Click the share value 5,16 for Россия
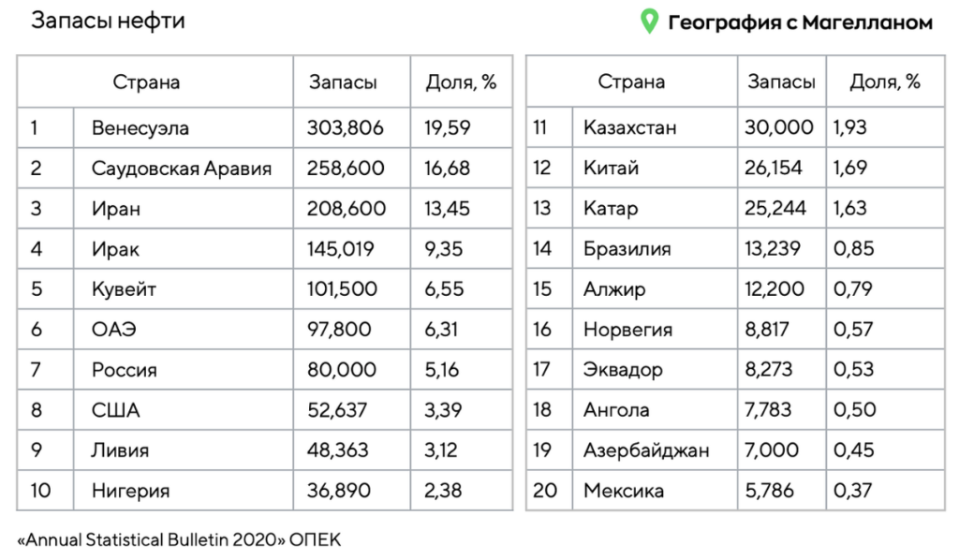Viewport: 959px width, 560px height. tap(442, 370)
